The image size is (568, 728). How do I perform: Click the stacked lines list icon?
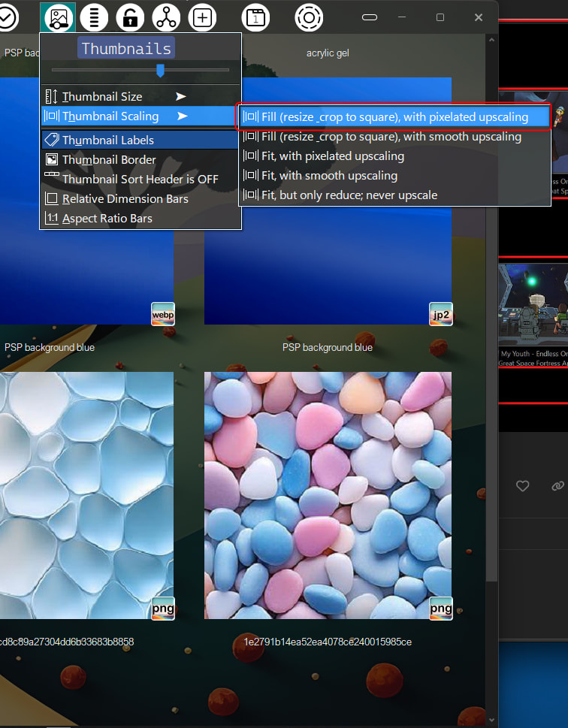(x=94, y=17)
